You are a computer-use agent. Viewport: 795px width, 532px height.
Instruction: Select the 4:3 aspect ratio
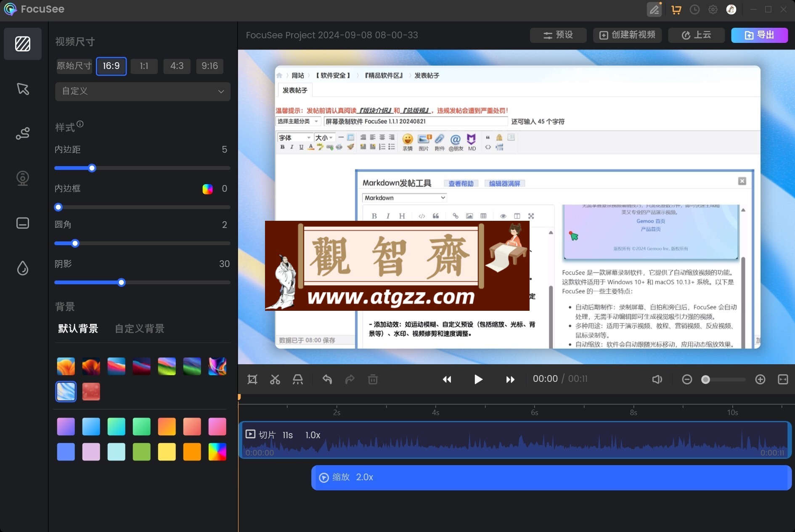point(177,66)
